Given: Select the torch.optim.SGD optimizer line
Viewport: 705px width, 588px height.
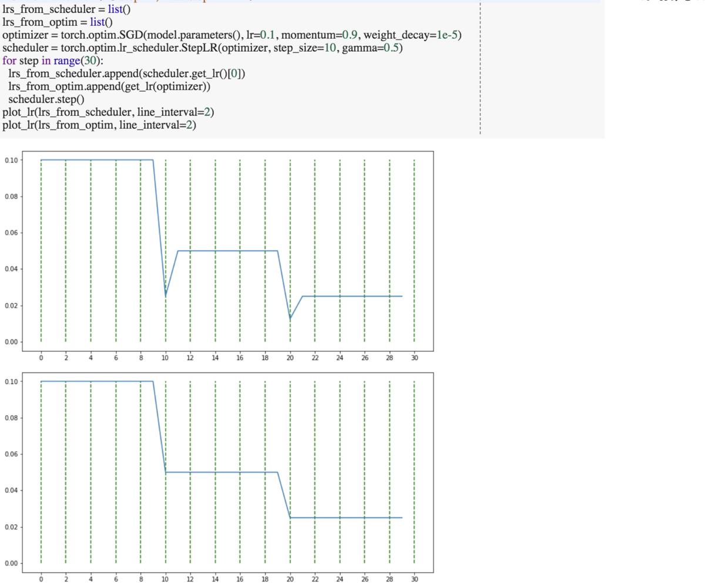Looking at the screenshot, I should point(176,35).
